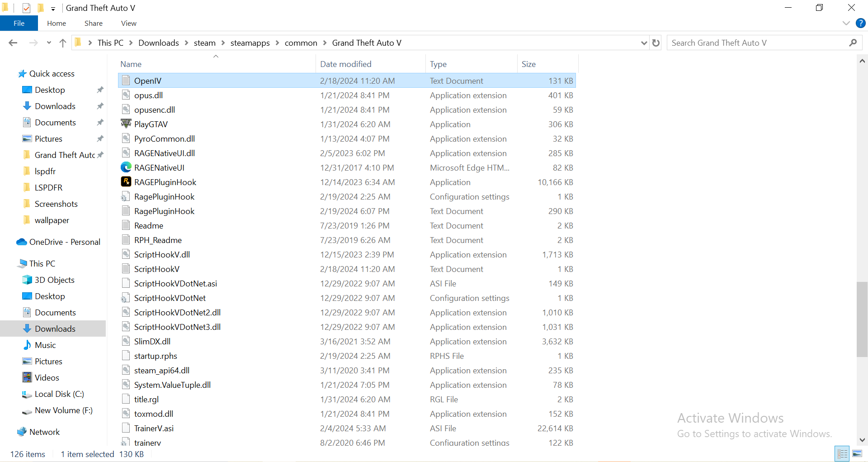Viewport: 868px width, 462px height.
Task: Click the PlayGTAV application icon
Action: (126, 124)
